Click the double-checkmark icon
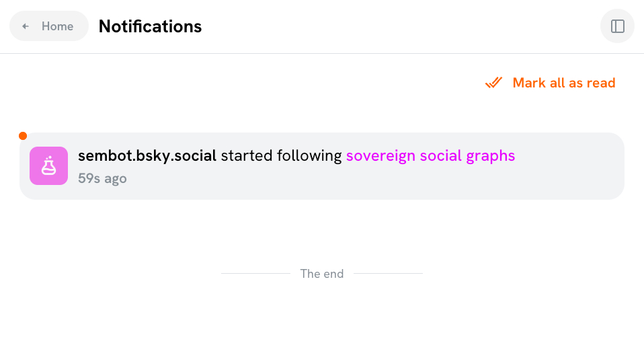This screenshot has width=644, height=337. pyautogui.click(x=493, y=83)
